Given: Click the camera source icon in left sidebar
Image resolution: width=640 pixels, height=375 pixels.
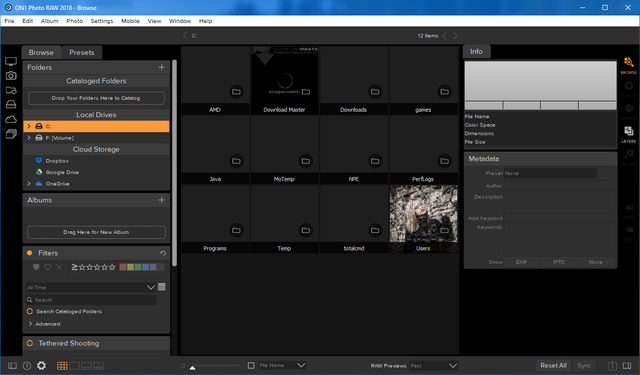Looking at the screenshot, I should point(11,75).
